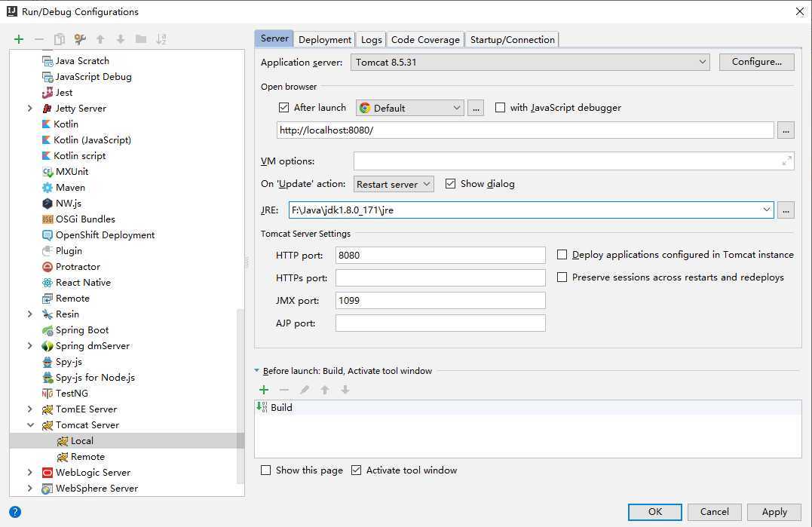Expand Spring dmServer node
This screenshot has width=812, height=527.
click(x=30, y=346)
